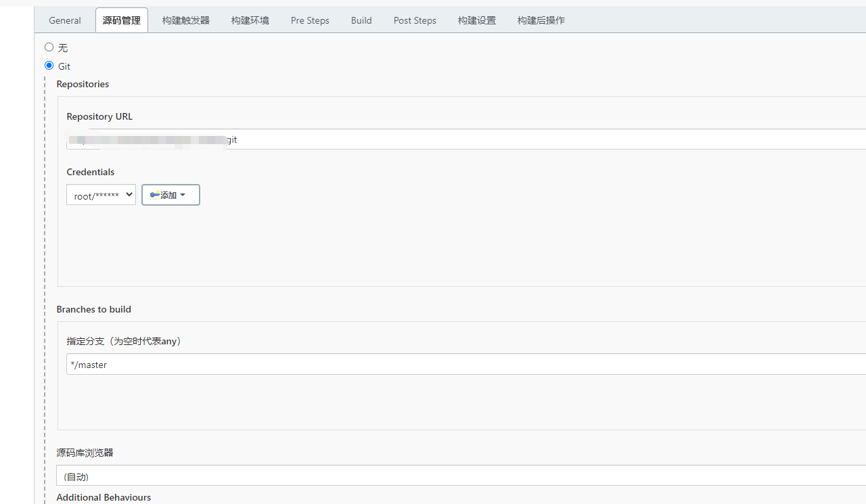Click the Repository URL label
The height and width of the screenshot is (504, 866).
[99, 116]
